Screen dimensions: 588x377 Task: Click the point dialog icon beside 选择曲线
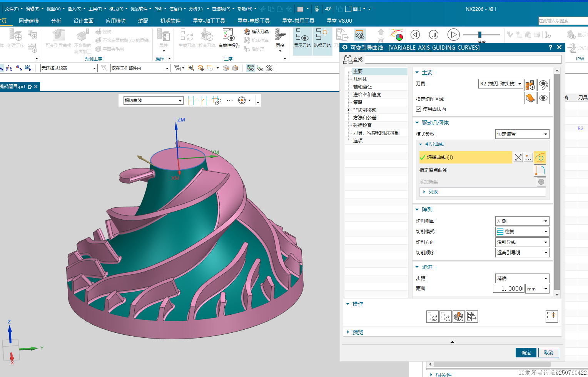click(x=528, y=157)
